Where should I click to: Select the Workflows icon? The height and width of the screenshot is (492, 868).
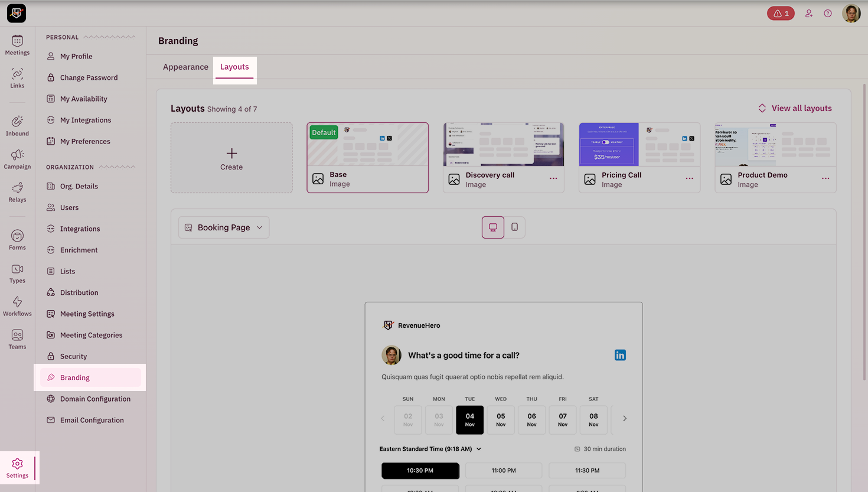17,305
